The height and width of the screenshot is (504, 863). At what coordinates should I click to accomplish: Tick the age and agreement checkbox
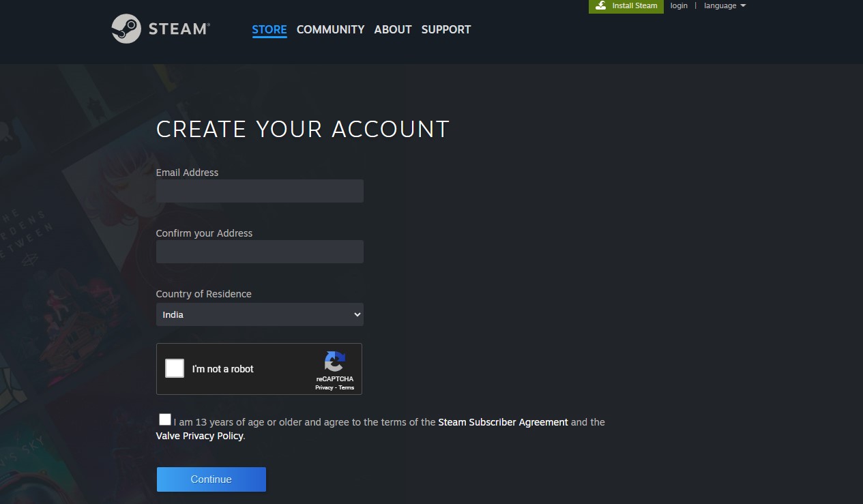click(165, 419)
